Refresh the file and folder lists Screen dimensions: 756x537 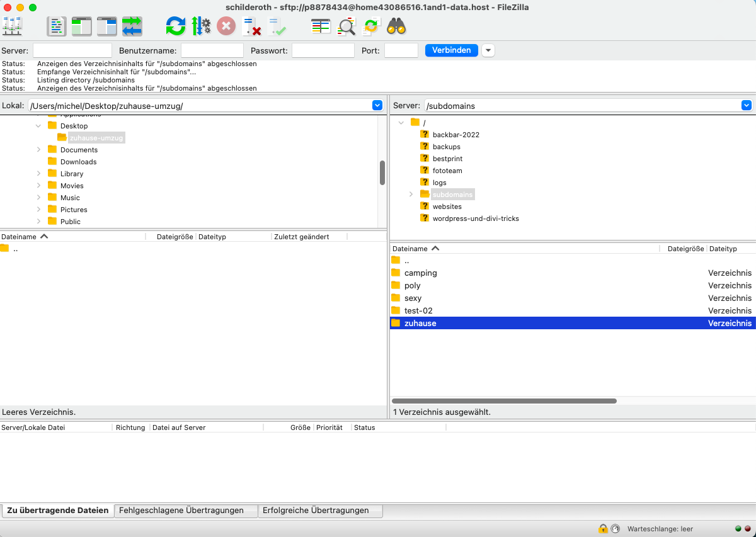click(x=176, y=26)
